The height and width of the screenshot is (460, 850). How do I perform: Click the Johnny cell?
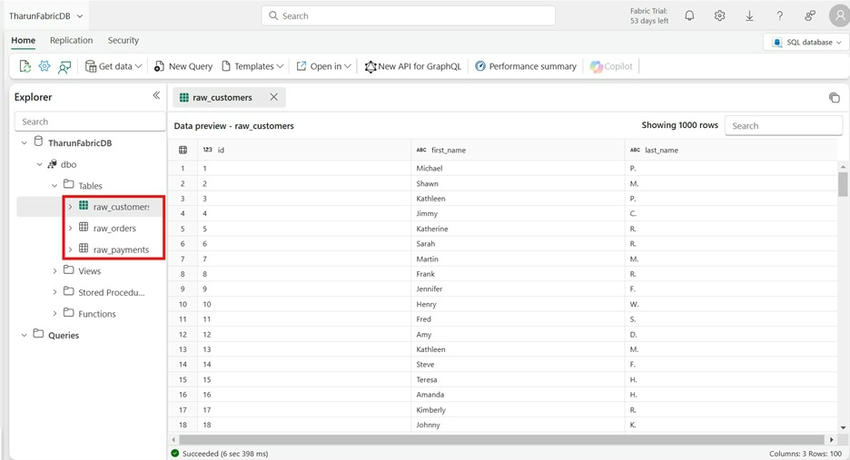pyautogui.click(x=518, y=425)
